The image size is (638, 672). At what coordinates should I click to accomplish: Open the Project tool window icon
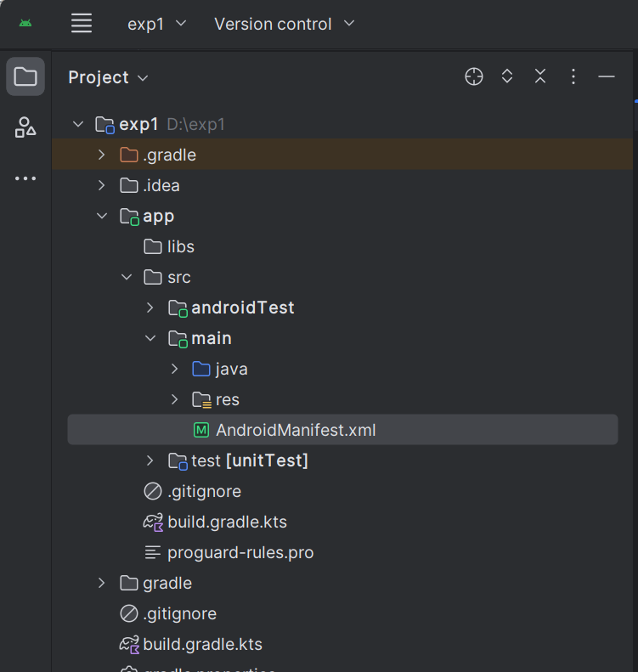(x=25, y=77)
